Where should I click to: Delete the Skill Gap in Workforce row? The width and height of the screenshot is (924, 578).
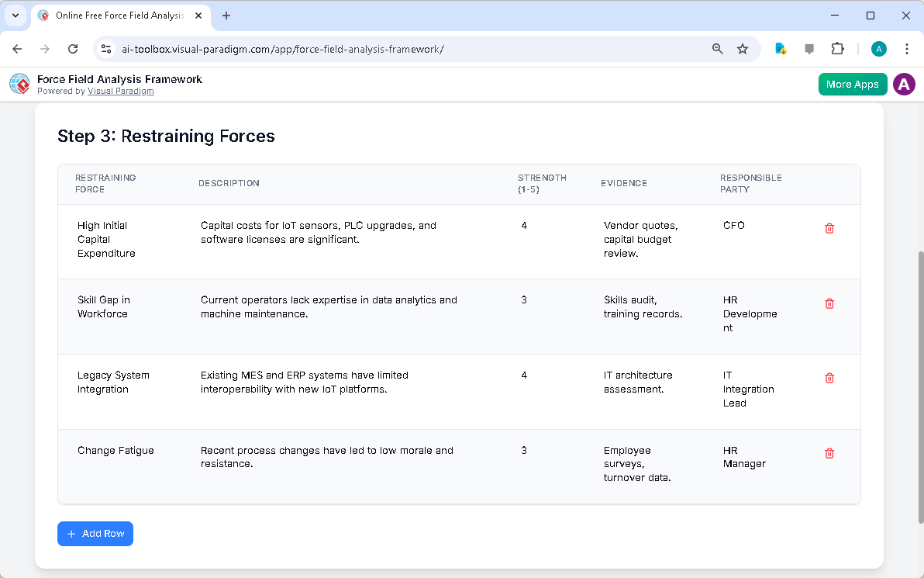pyautogui.click(x=829, y=303)
